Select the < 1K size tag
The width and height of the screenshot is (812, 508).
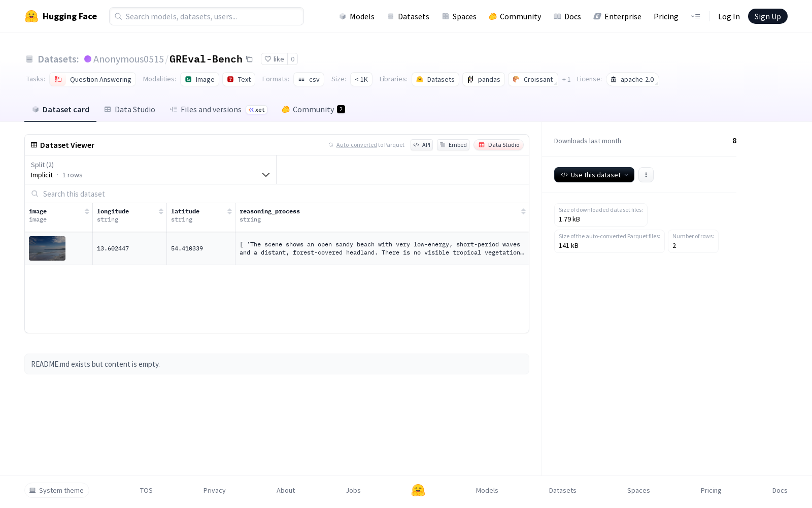[x=361, y=79]
